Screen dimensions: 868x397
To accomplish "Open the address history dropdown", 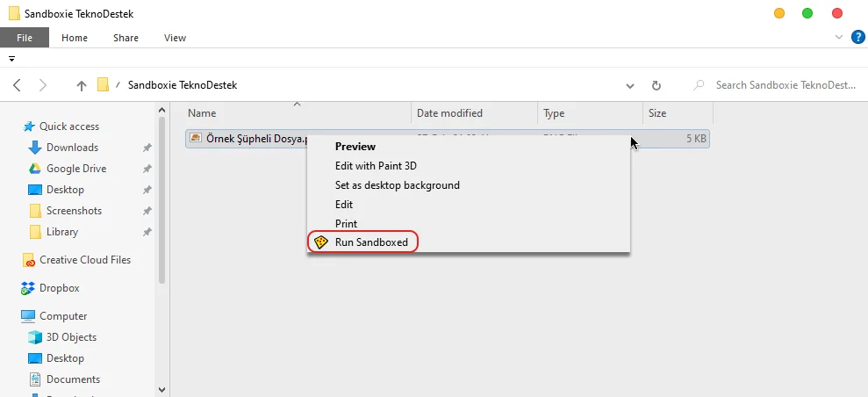I will tap(630, 86).
